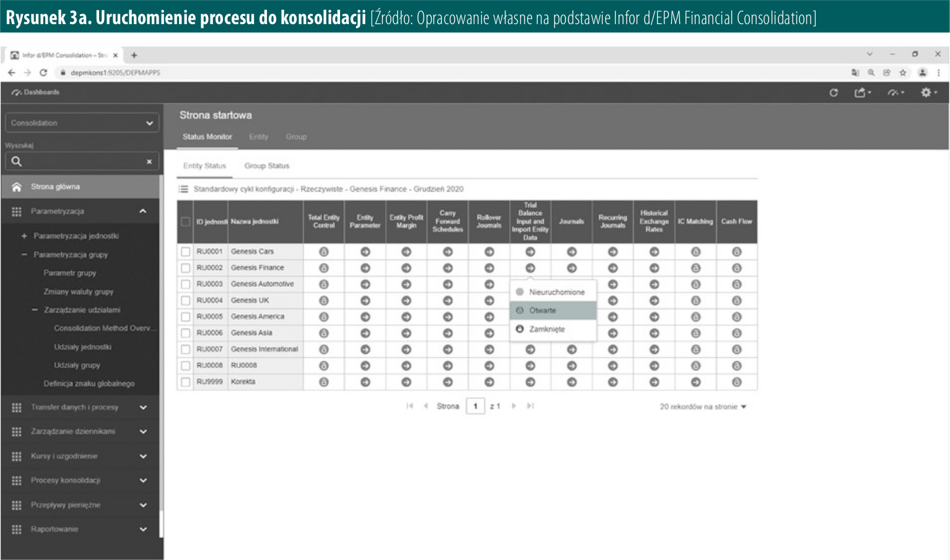Check the RU0002 Genesis Finance row
The image size is (950, 560).
click(185, 268)
